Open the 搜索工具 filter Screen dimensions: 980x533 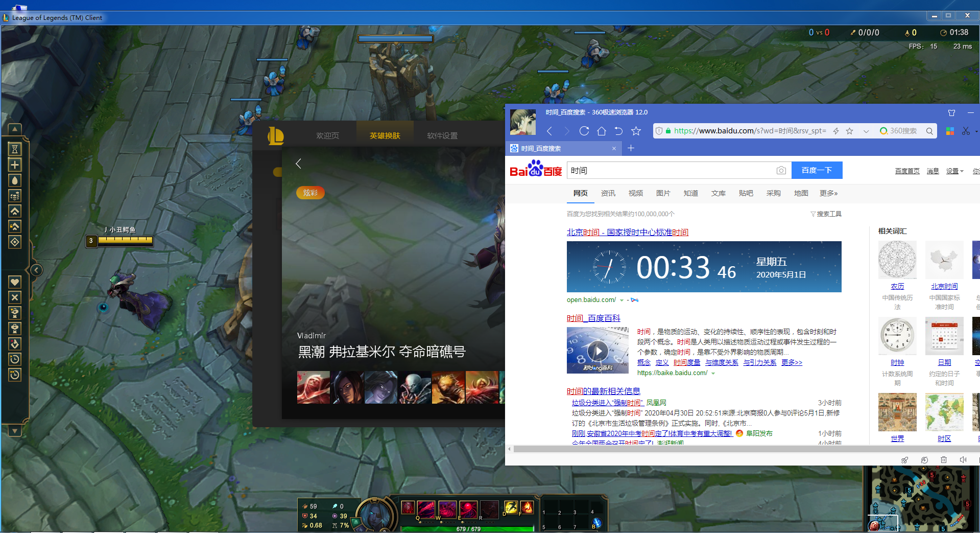pos(826,214)
